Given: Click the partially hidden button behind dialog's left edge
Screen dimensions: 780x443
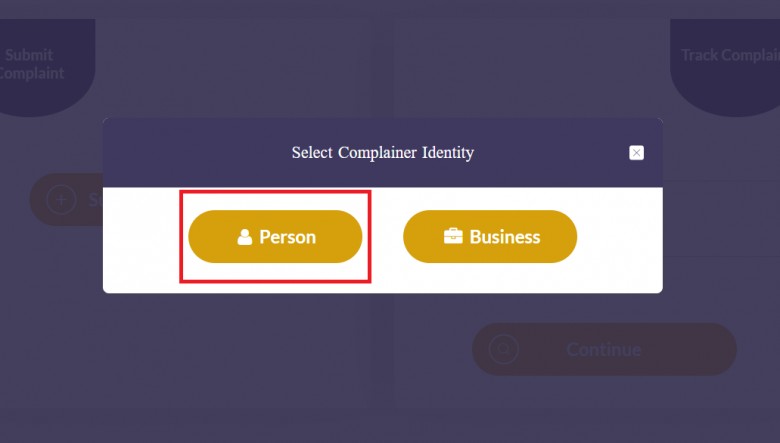Looking at the screenshot, I should coord(66,199).
